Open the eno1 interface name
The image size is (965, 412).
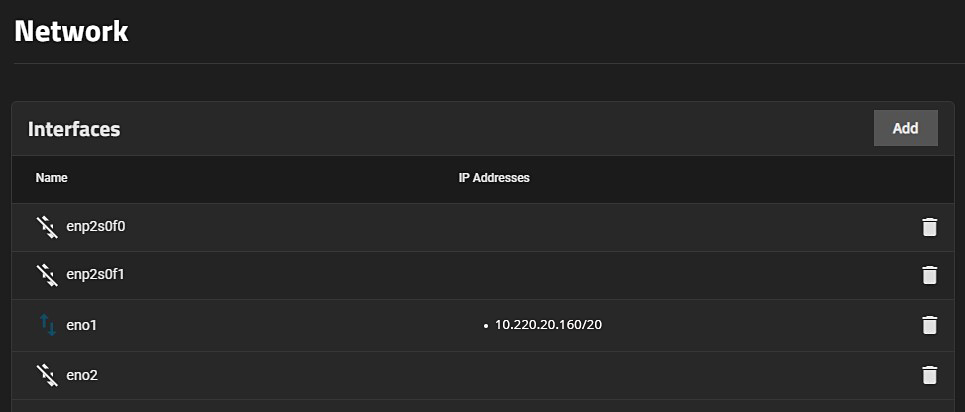(82, 325)
